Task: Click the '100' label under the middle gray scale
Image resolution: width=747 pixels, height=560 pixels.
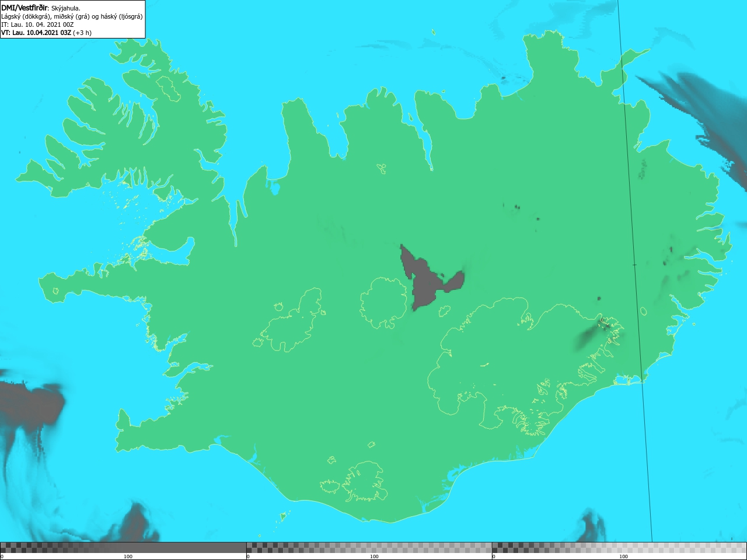Action: pos(374,556)
